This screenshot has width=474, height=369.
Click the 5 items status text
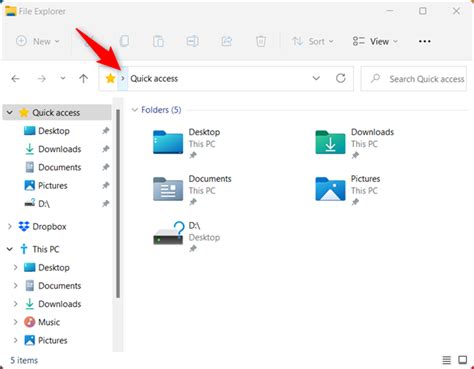(24, 360)
